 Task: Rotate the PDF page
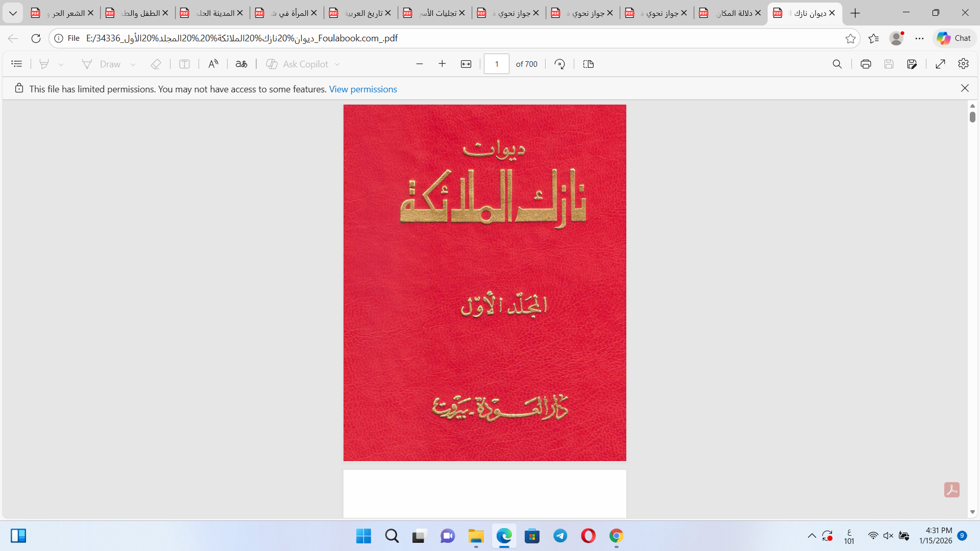point(560,64)
